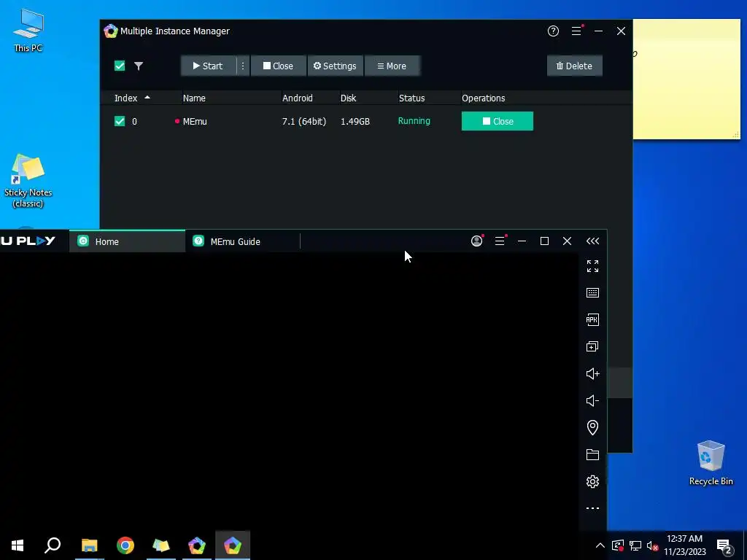The height and width of the screenshot is (560, 747).
Task: Open MEmu settings gear in sidebar
Action: pyautogui.click(x=592, y=481)
